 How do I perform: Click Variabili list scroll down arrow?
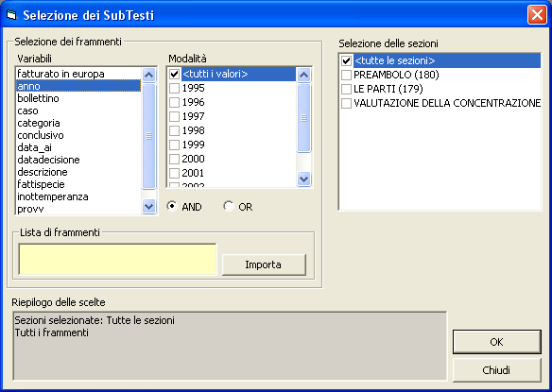coord(149,206)
